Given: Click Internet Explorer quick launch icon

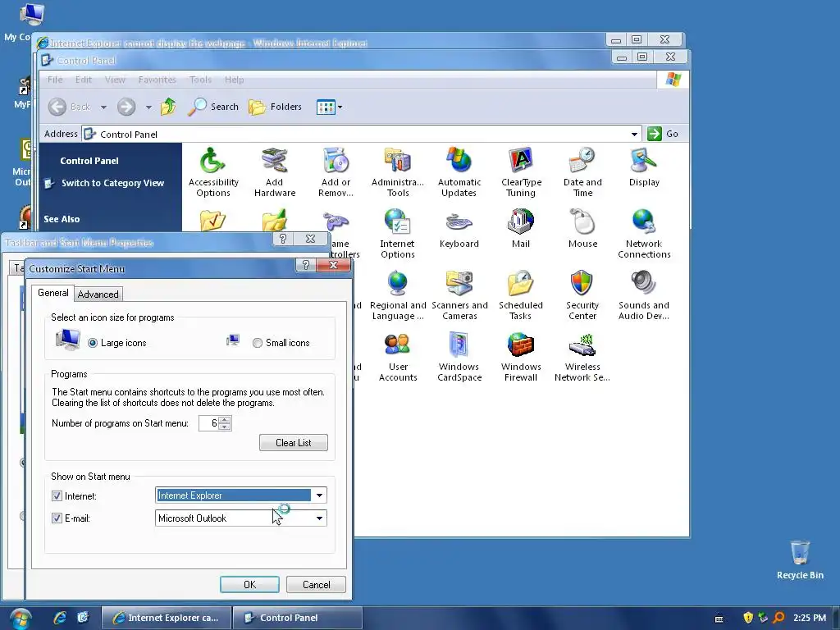Looking at the screenshot, I should point(60,618).
